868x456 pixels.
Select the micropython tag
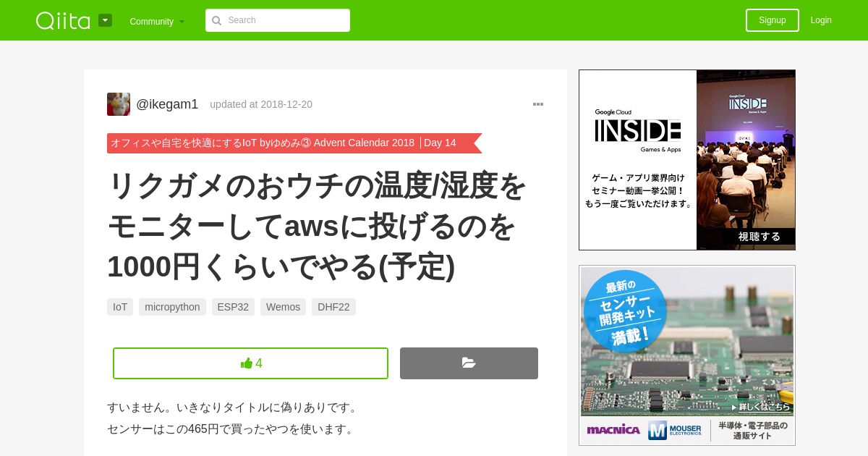(x=172, y=307)
